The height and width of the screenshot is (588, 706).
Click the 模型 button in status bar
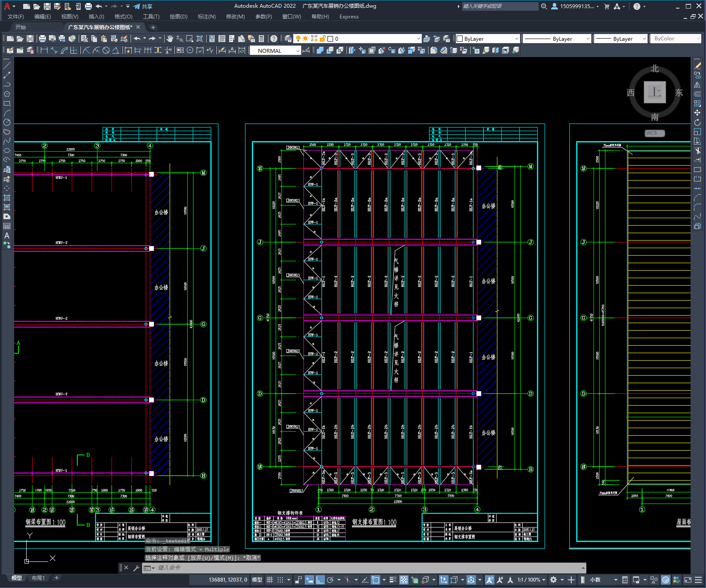257,580
